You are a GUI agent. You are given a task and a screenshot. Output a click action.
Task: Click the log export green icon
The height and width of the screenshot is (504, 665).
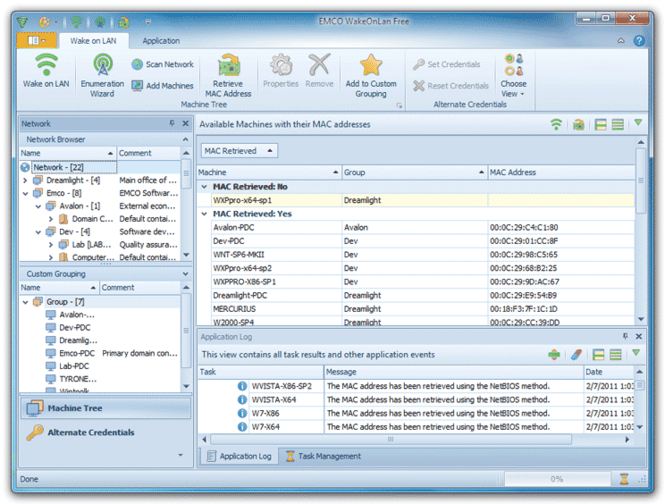point(554,354)
